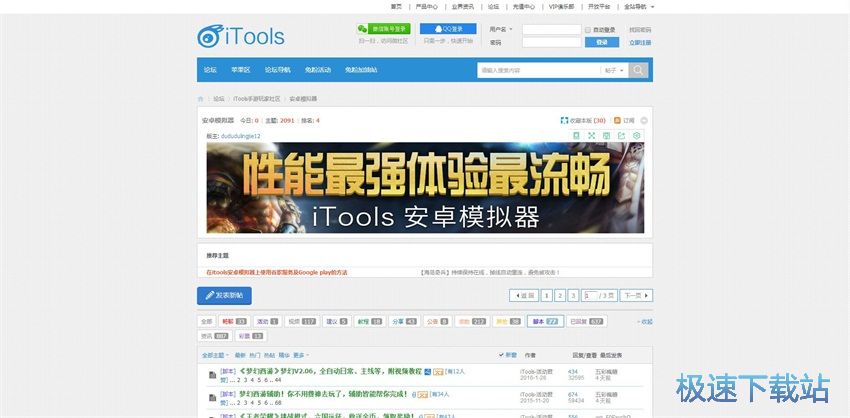Click moderator name dududulingjie12

click(240, 136)
